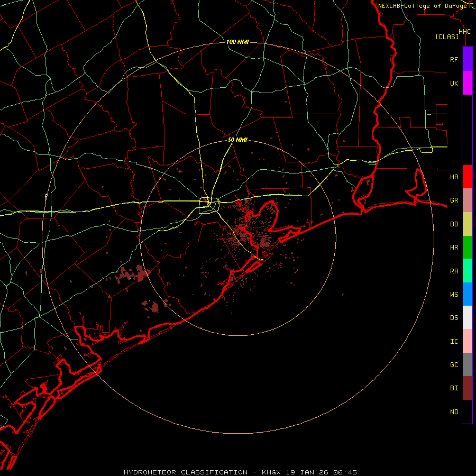The width and height of the screenshot is (476, 476).
Task: Click the GC gray legend swatch
Action: [467, 364]
